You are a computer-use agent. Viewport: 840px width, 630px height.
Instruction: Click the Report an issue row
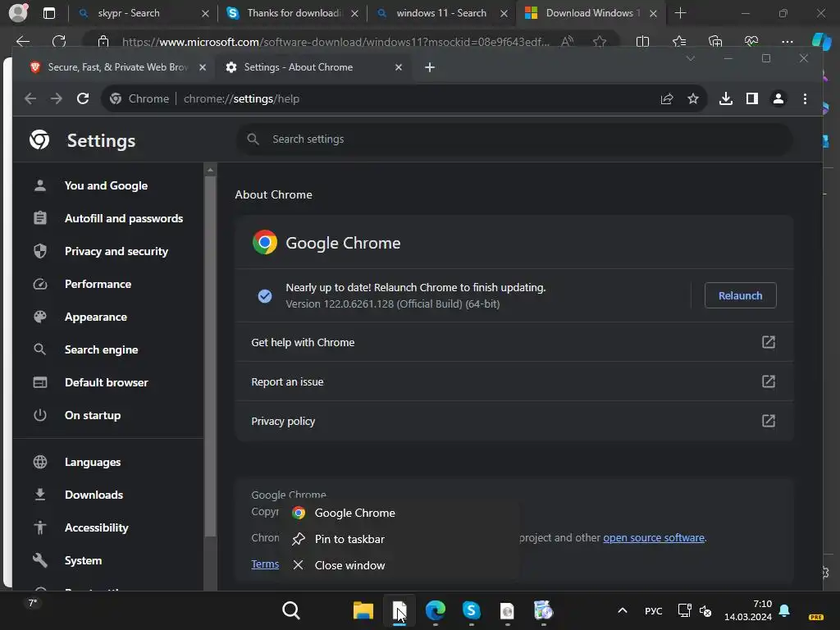pyautogui.click(x=514, y=381)
